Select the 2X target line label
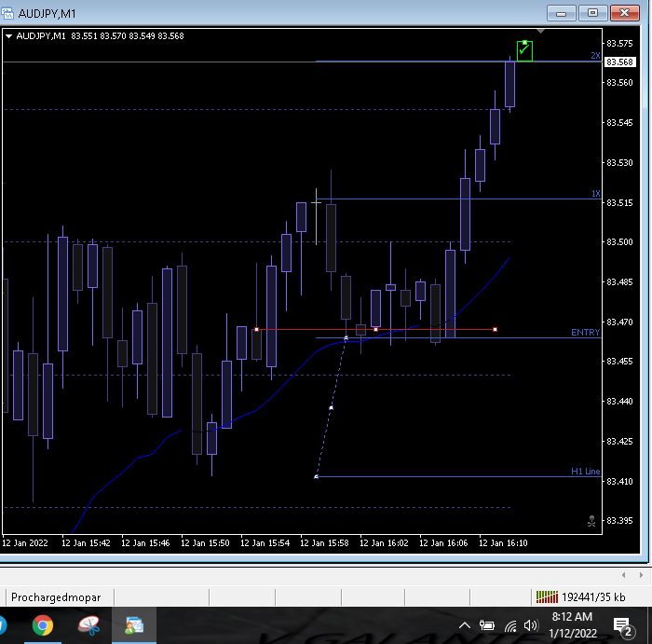 pos(595,55)
